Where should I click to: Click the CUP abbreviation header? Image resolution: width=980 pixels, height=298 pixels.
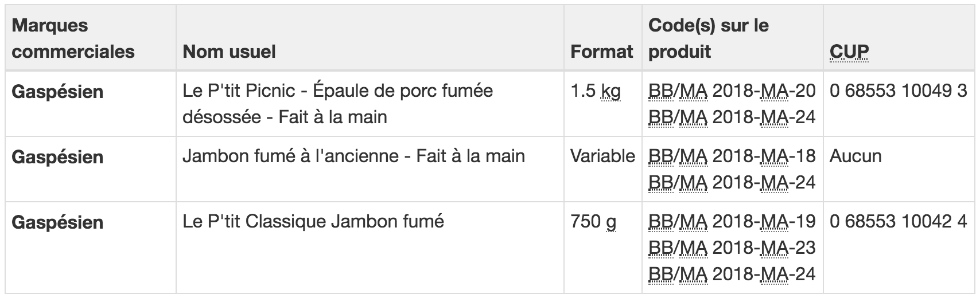(x=849, y=52)
